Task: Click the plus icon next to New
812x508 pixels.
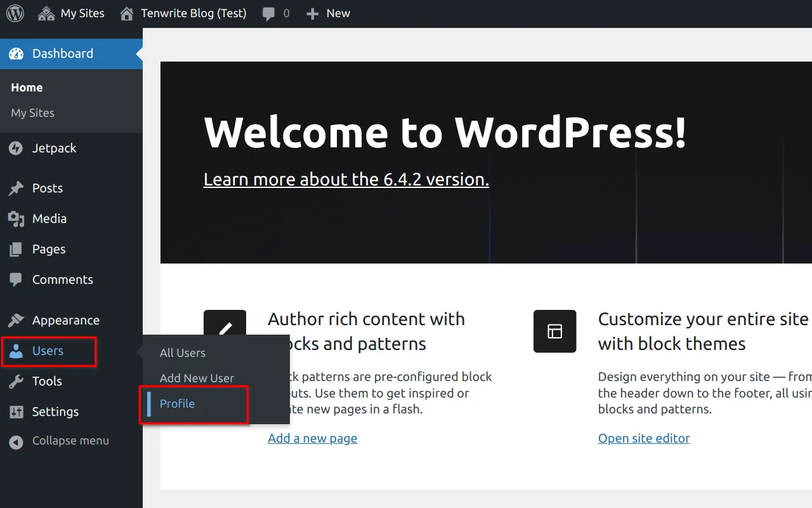Action: [312, 14]
